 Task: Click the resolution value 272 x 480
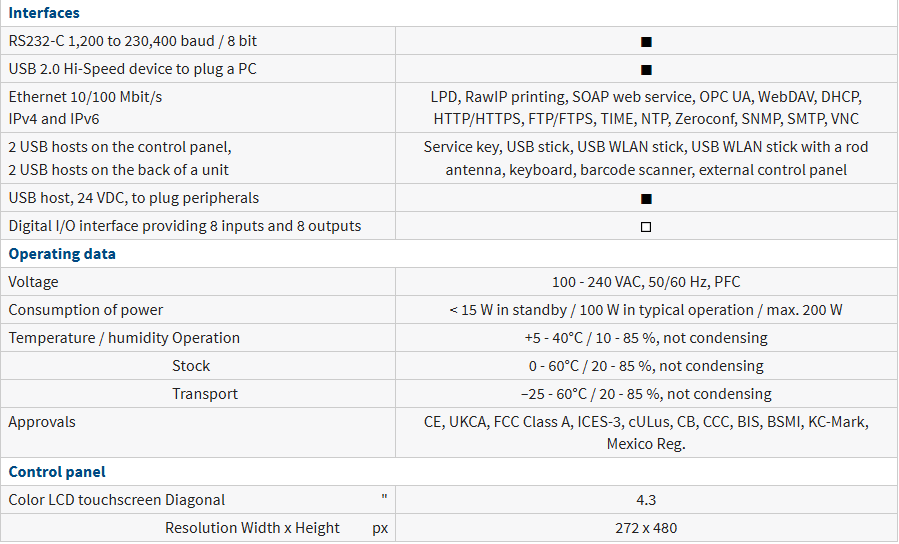click(x=646, y=528)
